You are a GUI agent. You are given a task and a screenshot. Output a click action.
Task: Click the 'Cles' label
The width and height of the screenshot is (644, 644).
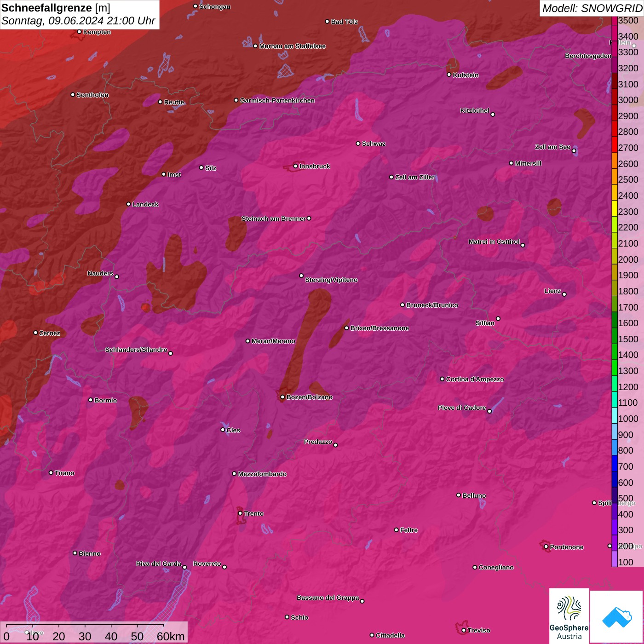click(233, 430)
